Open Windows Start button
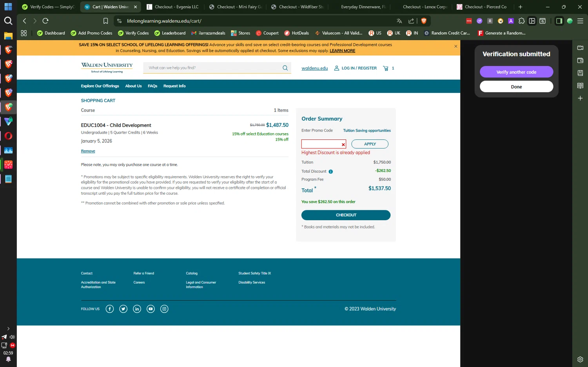 click(x=8, y=7)
